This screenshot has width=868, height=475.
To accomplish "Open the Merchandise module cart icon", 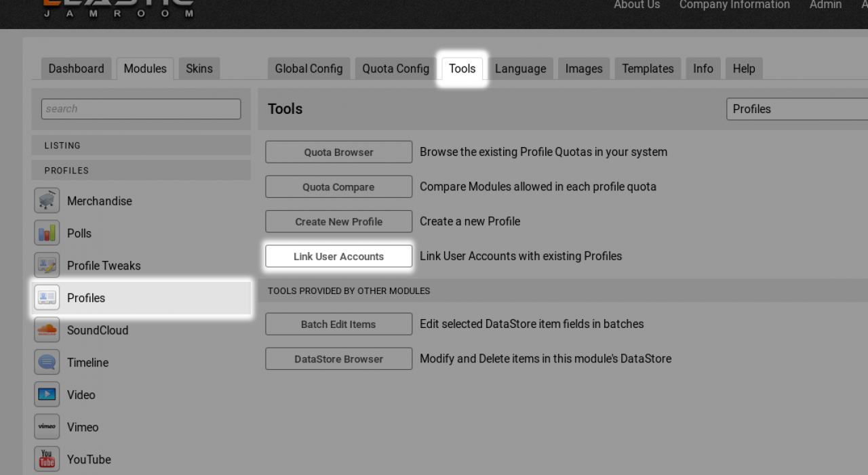I will click(x=47, y=201).
